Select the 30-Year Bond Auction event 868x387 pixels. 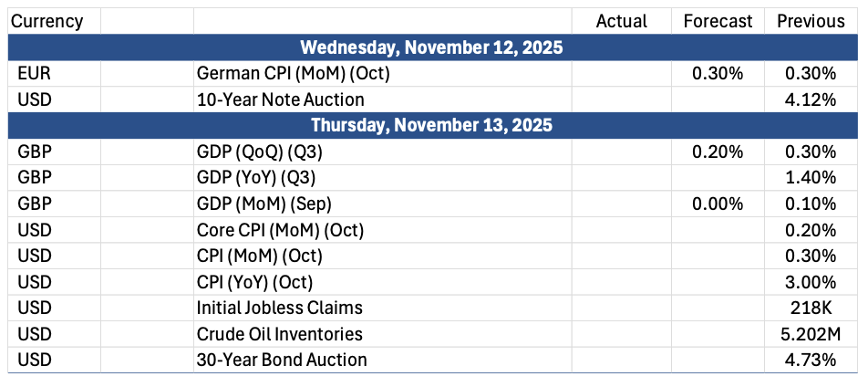282,360
